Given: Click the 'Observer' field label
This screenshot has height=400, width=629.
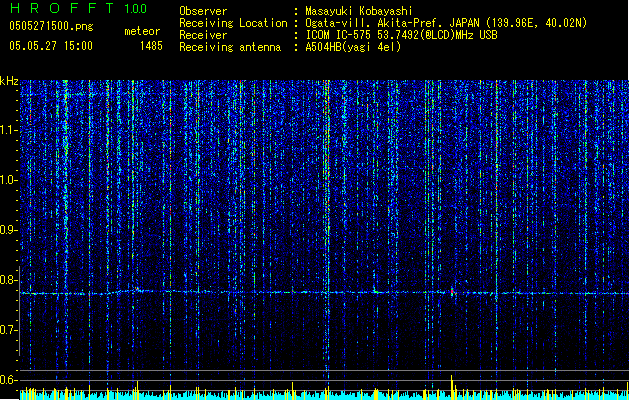Looking at the screenshot, I should tap(203, 11).
